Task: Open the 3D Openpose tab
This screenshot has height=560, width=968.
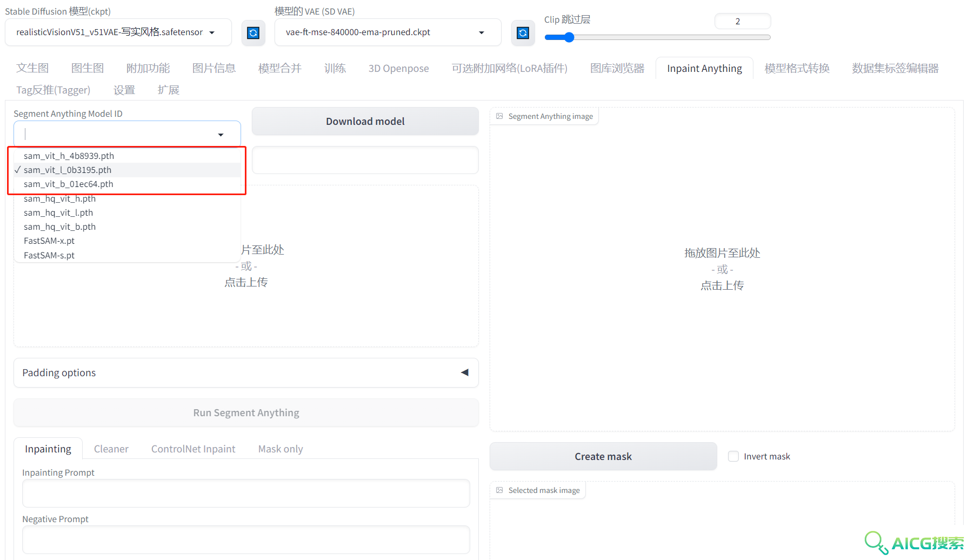Action: click(399, 68)
